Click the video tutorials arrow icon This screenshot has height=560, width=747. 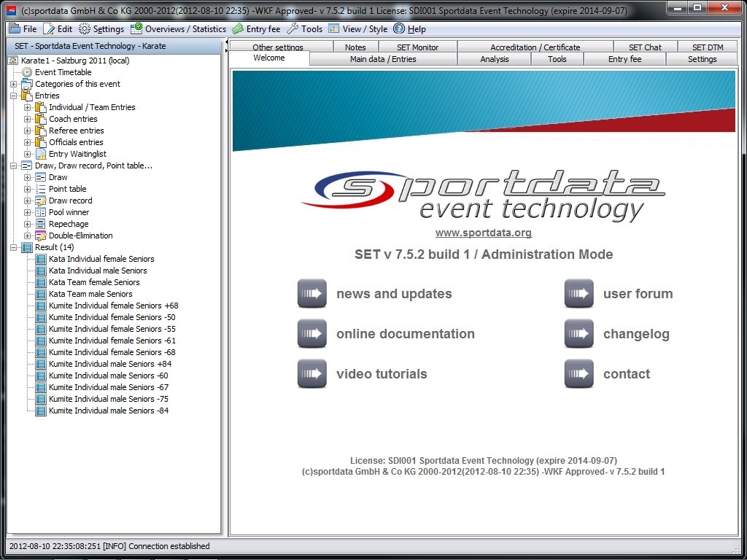tap(312, 374)
